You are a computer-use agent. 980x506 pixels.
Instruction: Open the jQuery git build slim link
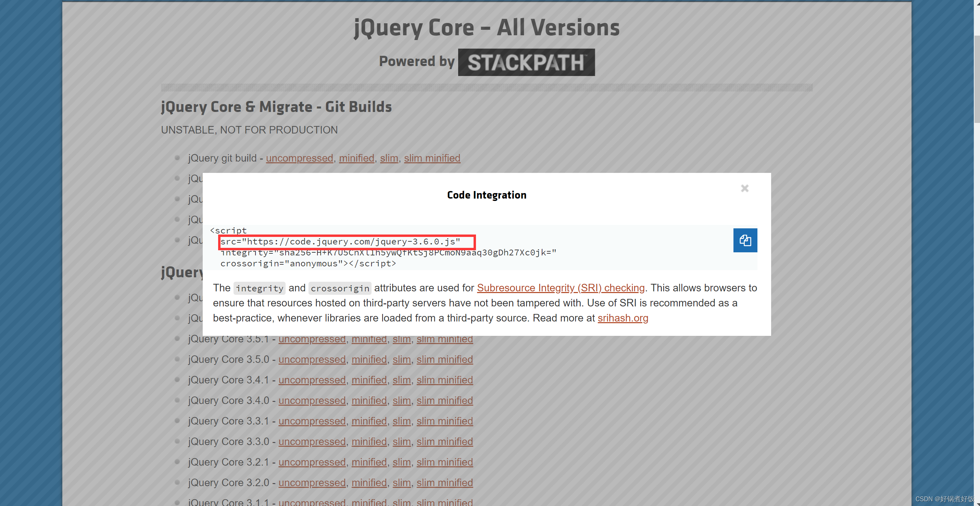389,158
